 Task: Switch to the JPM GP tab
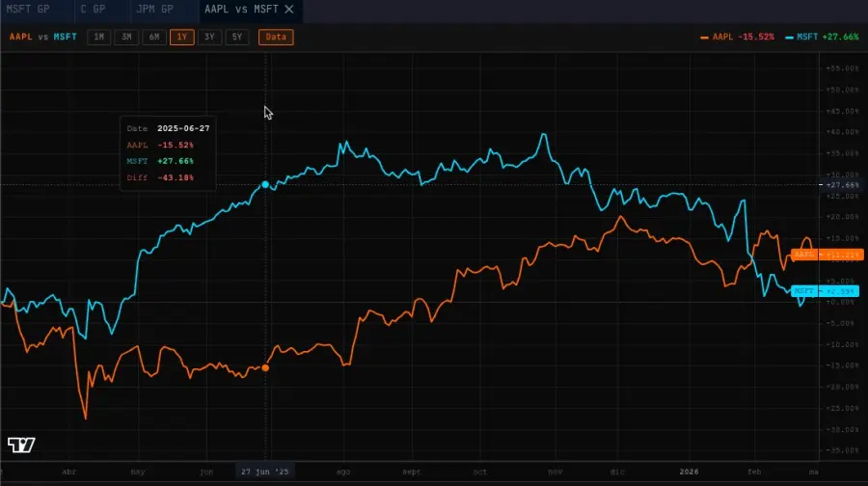(154, 10)
